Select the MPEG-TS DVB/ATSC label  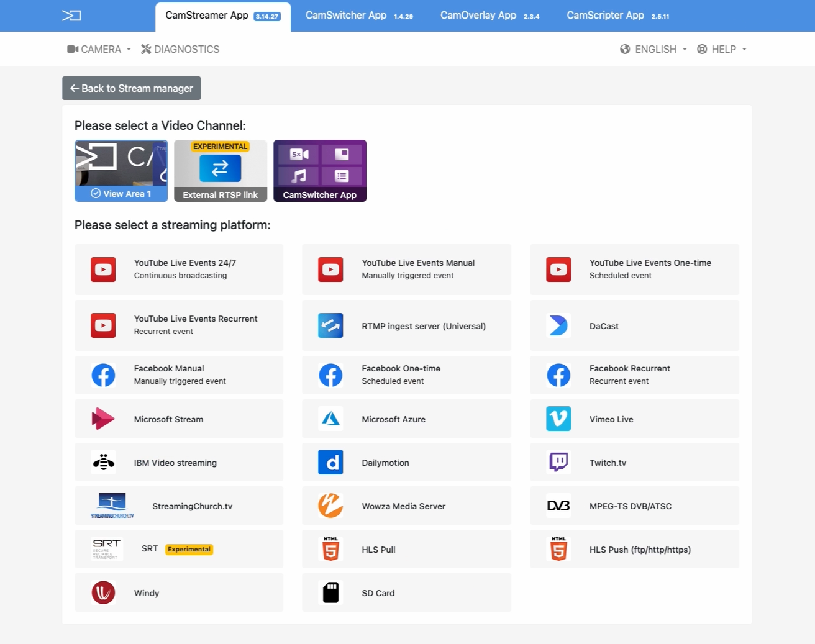[x=631, y=506]
